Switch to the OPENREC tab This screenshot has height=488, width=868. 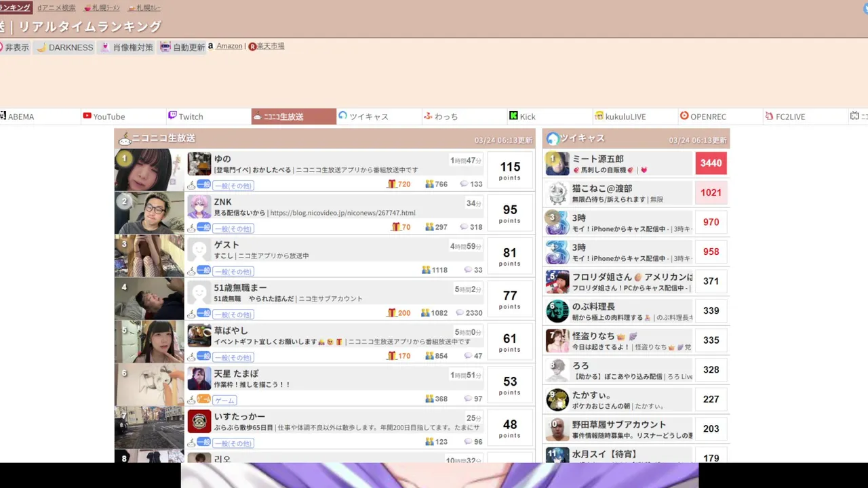pyautogui.click(x=721, y=117)
